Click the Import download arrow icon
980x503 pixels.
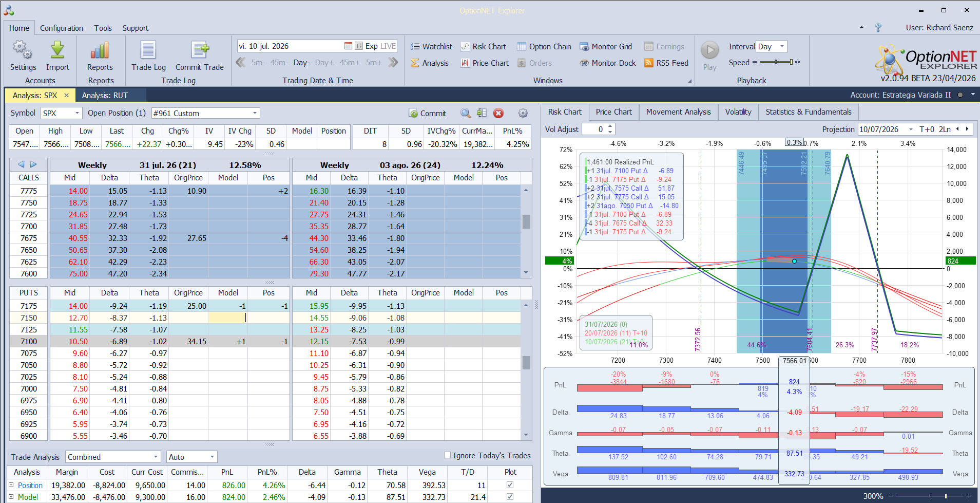57,50
